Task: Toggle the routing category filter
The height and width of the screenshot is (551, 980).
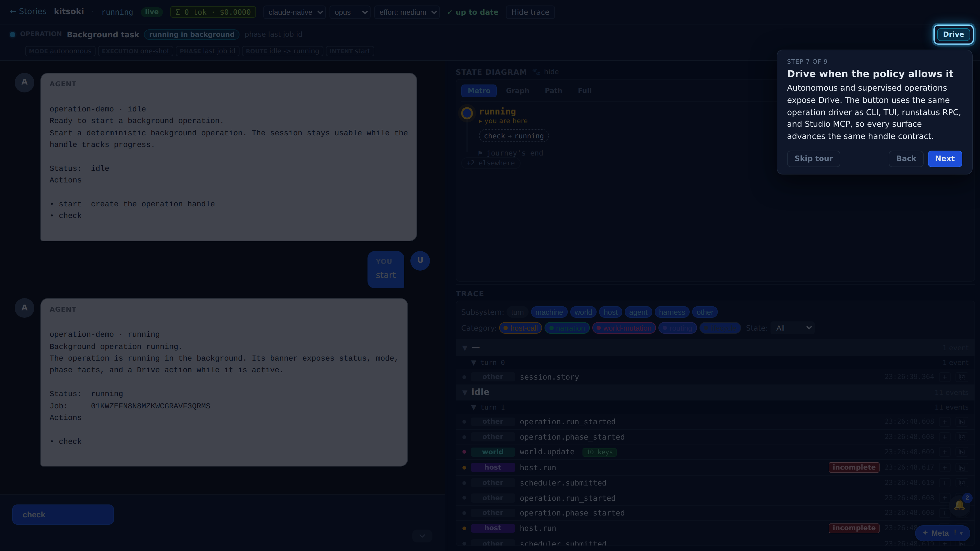Action: [x=677, y=328]
